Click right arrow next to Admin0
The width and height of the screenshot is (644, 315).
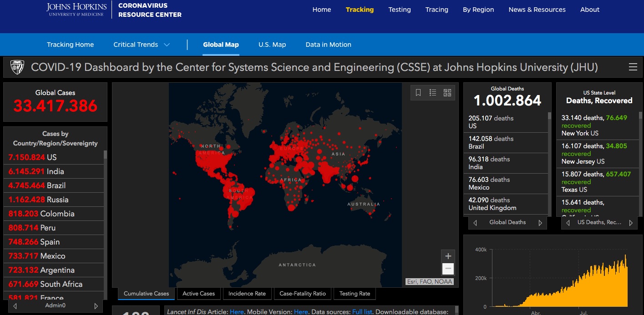96,306
